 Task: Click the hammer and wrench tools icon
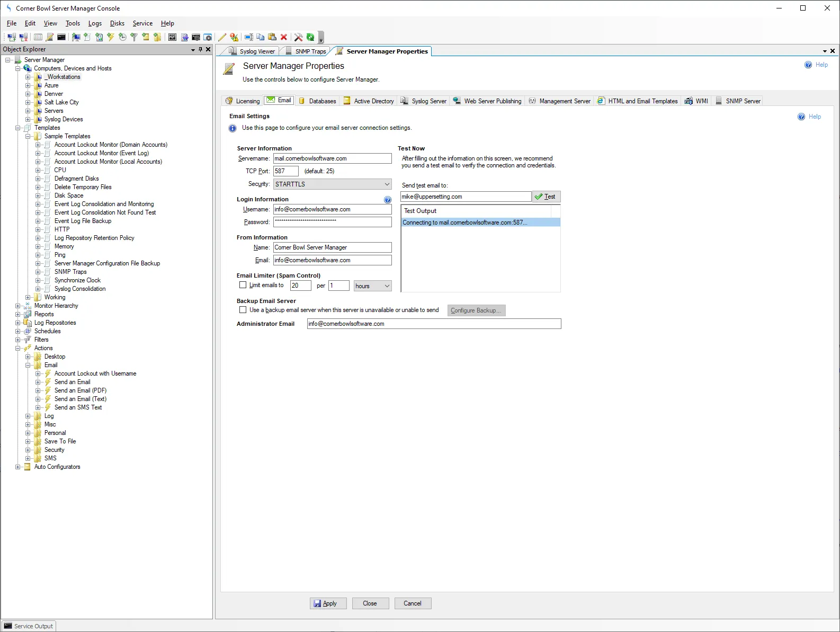pyautogui.click(x=299, y=37)
